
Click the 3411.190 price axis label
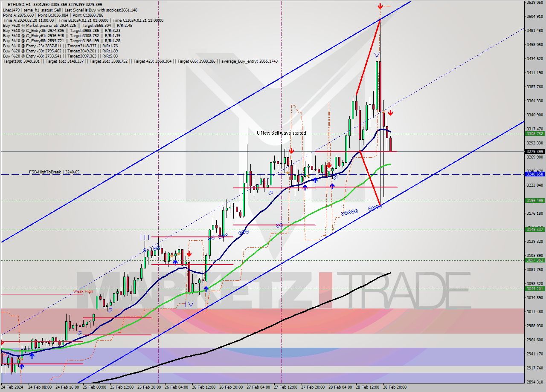tap(534, 73)
